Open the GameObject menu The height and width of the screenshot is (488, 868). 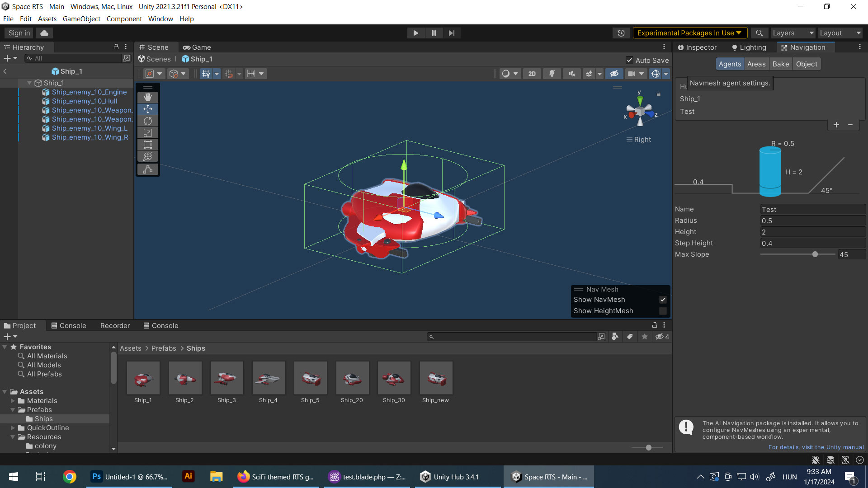pyautogui.click(x=81, y=19)
